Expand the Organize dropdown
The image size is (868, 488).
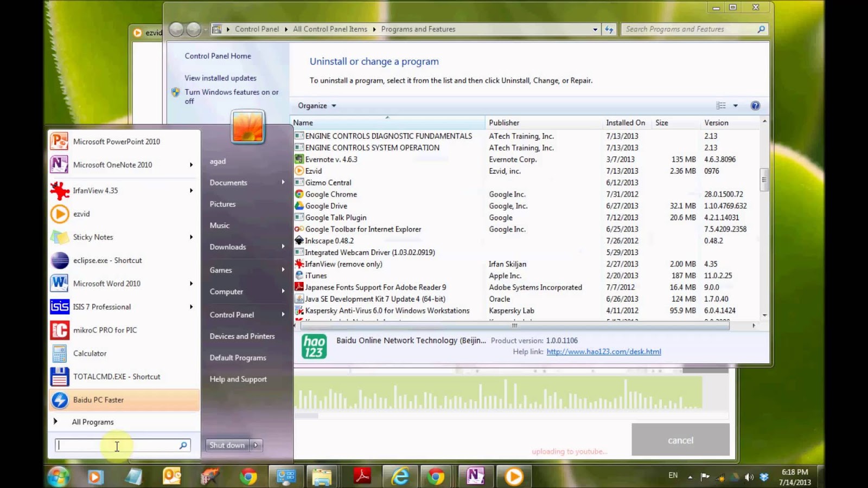coord(317,106)
